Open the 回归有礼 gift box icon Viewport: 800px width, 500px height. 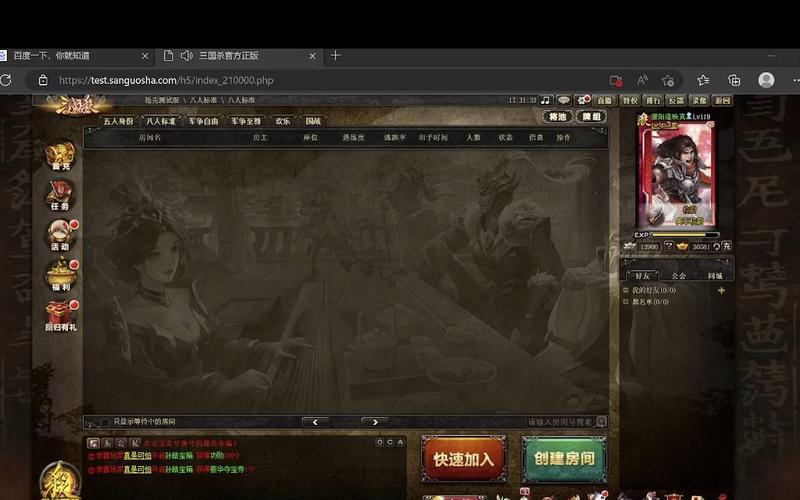tap(60, 316)
